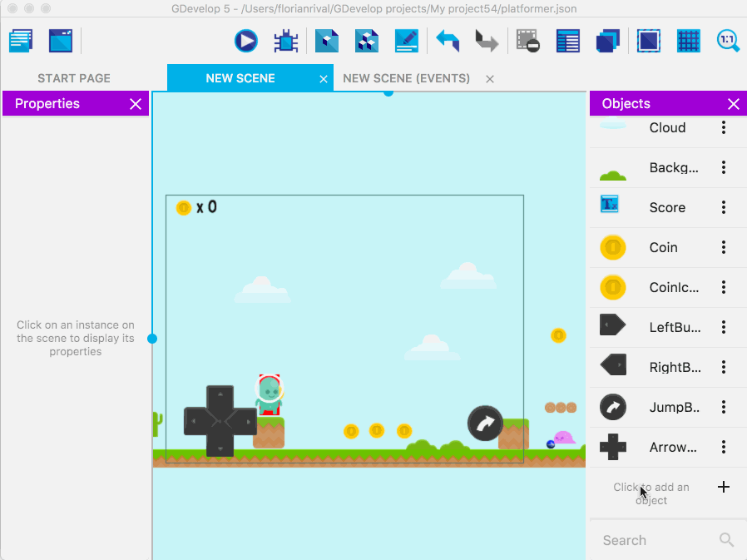Click the Search field in the Objects panel

coord(657,540)
